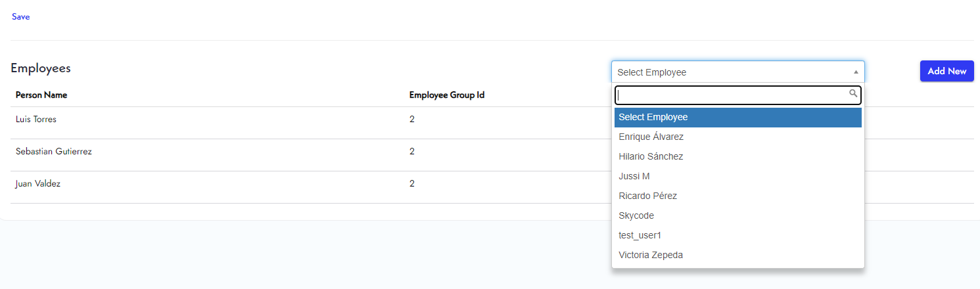
Task: Select test_user1 from the dropdown
Action: [640, 236]
